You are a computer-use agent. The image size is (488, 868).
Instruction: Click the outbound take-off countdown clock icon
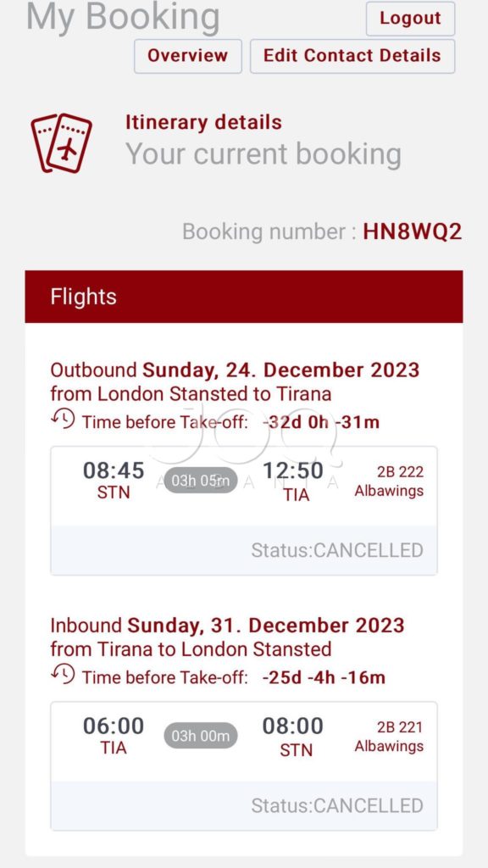(63, 419)
